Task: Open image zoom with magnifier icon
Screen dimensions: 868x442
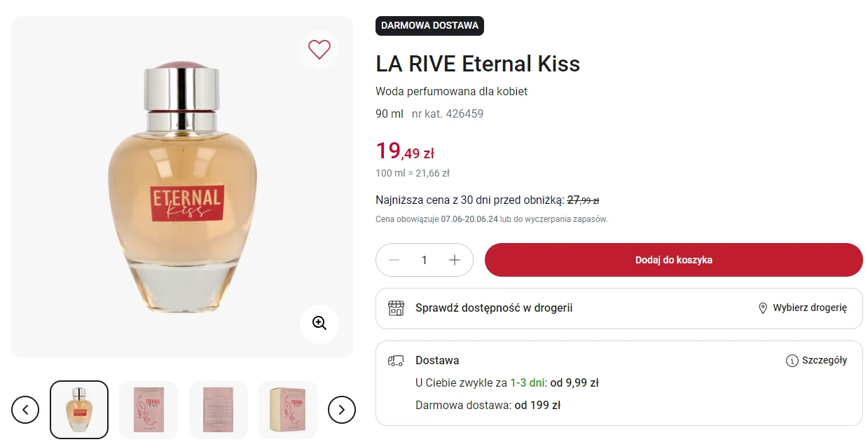Action: [x=319, y=324]
